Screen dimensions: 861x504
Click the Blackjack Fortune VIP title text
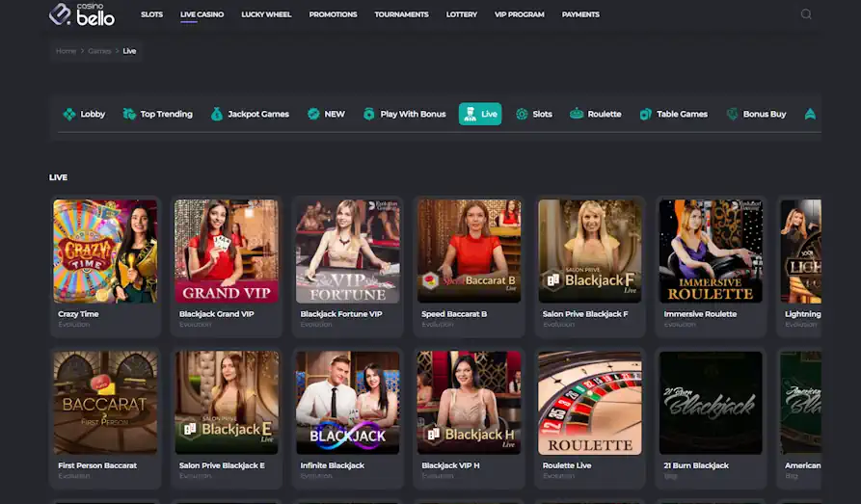341,314
